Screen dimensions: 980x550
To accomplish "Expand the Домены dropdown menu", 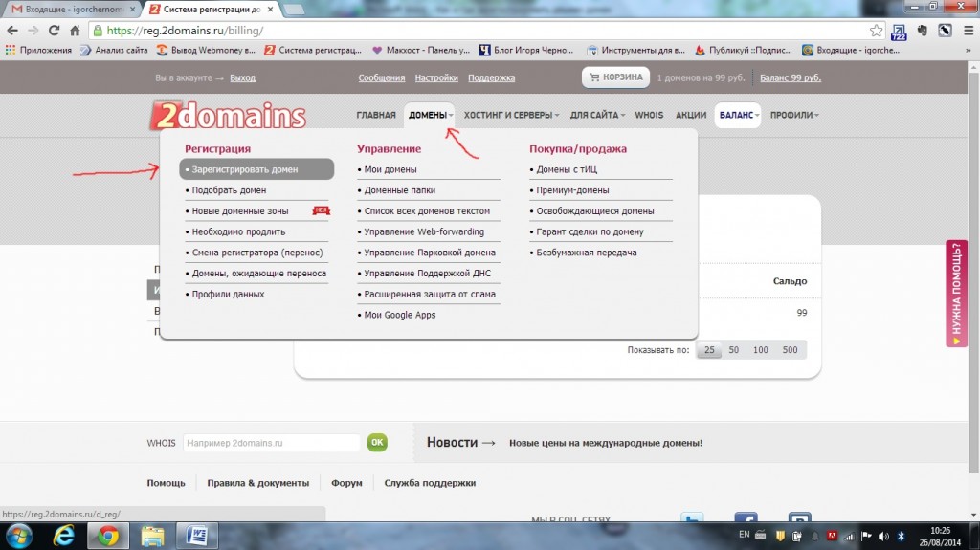I will pyautogui.click(x=430, y=115).
